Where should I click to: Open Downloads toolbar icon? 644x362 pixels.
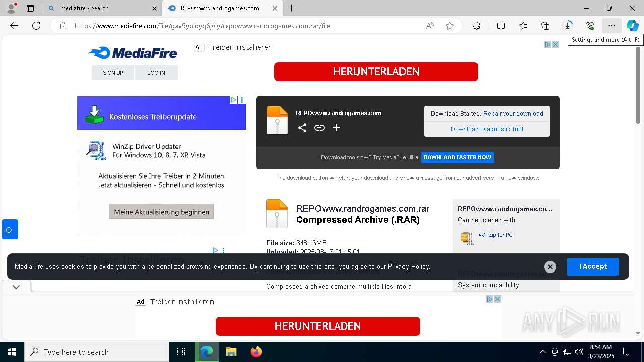[568, 26]
